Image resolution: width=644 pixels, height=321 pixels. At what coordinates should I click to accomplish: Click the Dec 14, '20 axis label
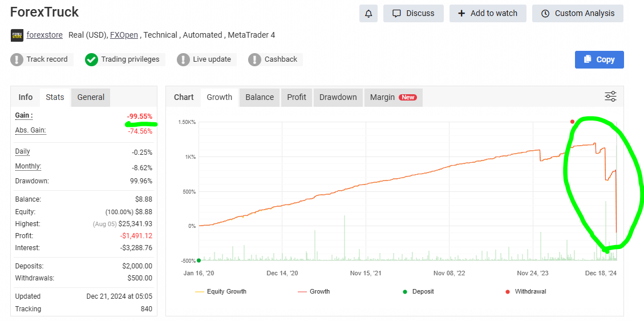[x=282, y=274]
